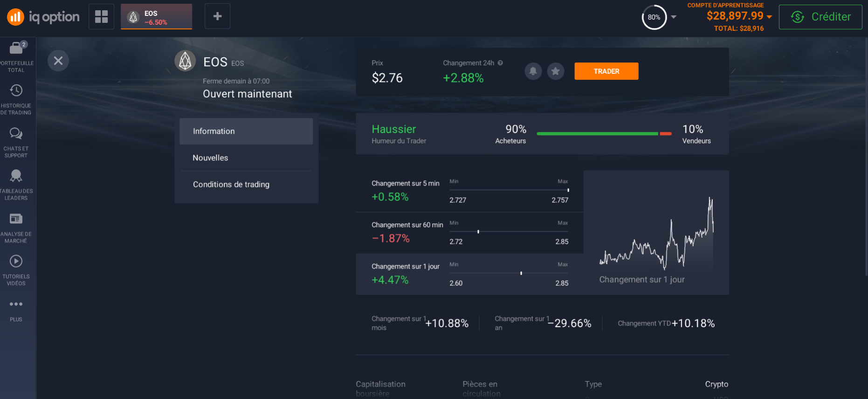Viewport: 868px width, 399px height.
Task: Select the EOS asset tab
Action: coord(156,17)
